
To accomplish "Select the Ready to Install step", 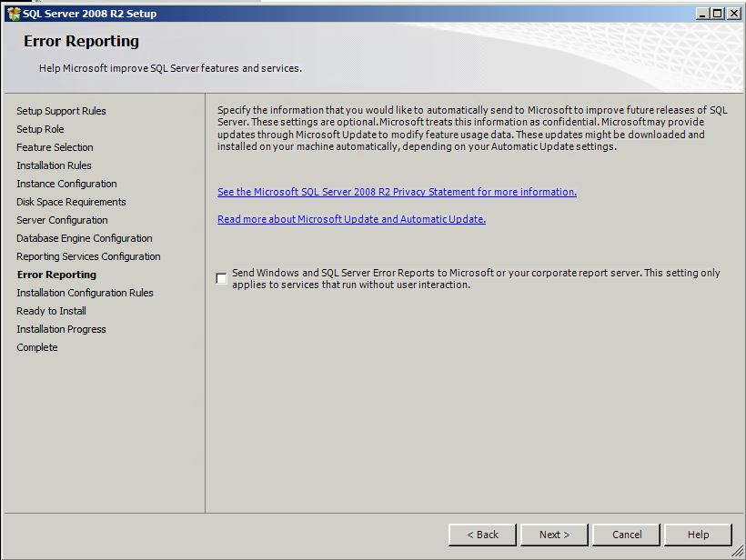I will 51,311.
